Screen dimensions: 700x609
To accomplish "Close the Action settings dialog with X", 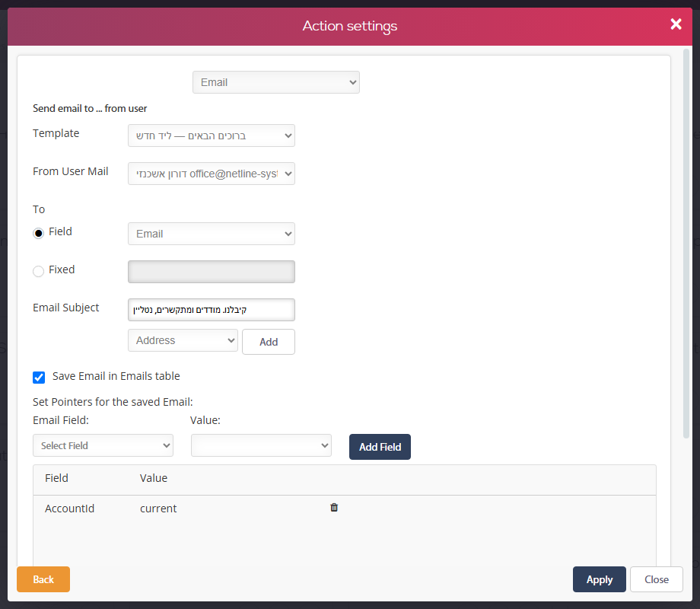I will pos(676,24).
